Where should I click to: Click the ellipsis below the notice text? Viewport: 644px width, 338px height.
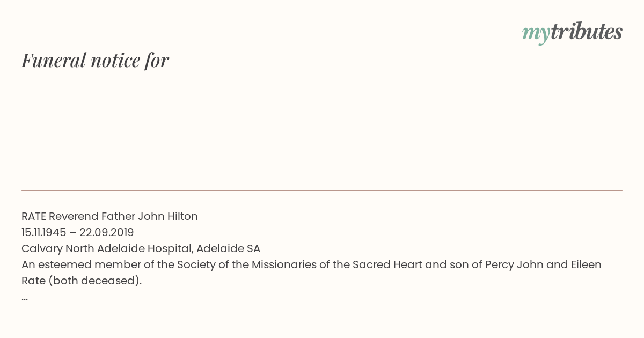click(25, 297)
